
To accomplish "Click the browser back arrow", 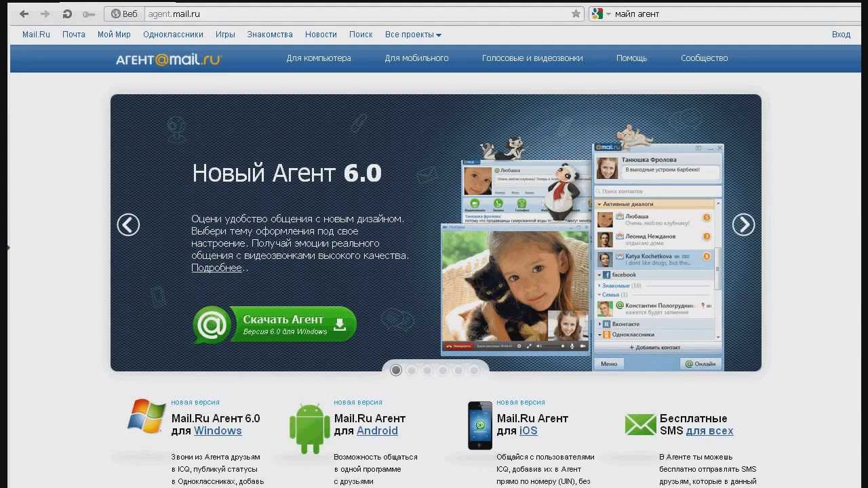I will coord(24,14).
